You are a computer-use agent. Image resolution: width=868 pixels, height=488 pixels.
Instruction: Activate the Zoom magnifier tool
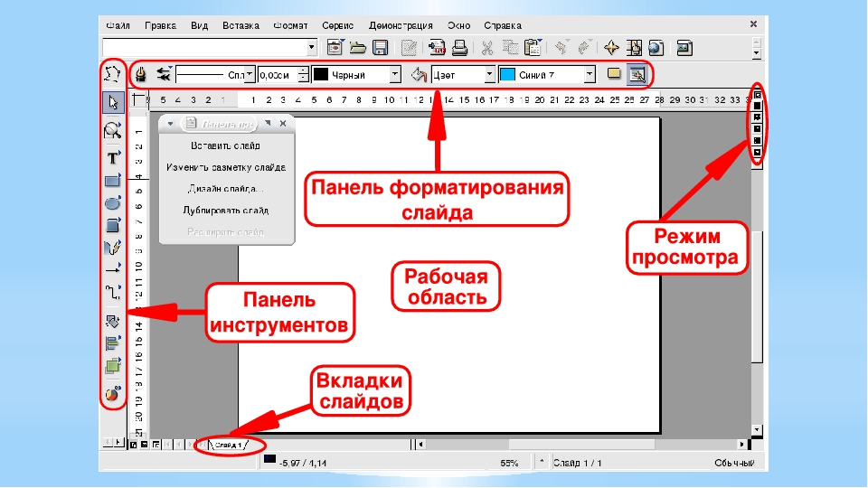pos(112,130)
